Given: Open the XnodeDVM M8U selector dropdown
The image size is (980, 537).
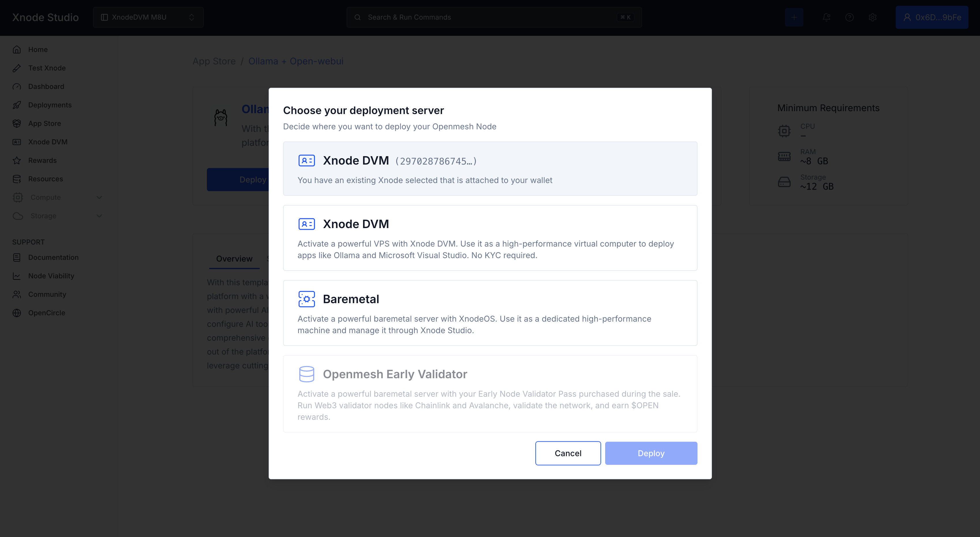Looking at the screenshot, I should [x=148, y=17].
